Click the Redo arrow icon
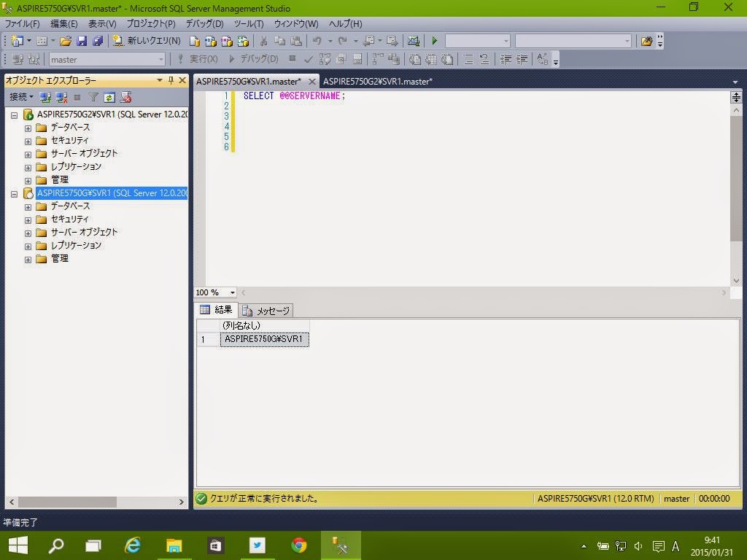Screen dimensions: 747x560 click(343, 41)
